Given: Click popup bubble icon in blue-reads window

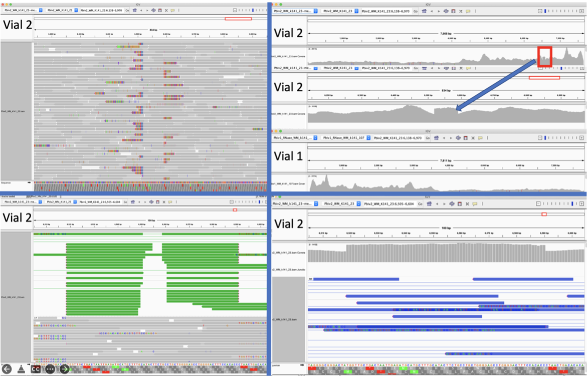Looking at the screenshot, I should (475, 204).
